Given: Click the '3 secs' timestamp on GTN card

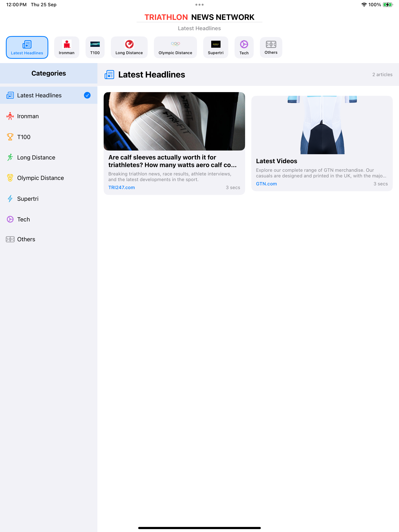Looking at the screenshot, I should [380, 184].
